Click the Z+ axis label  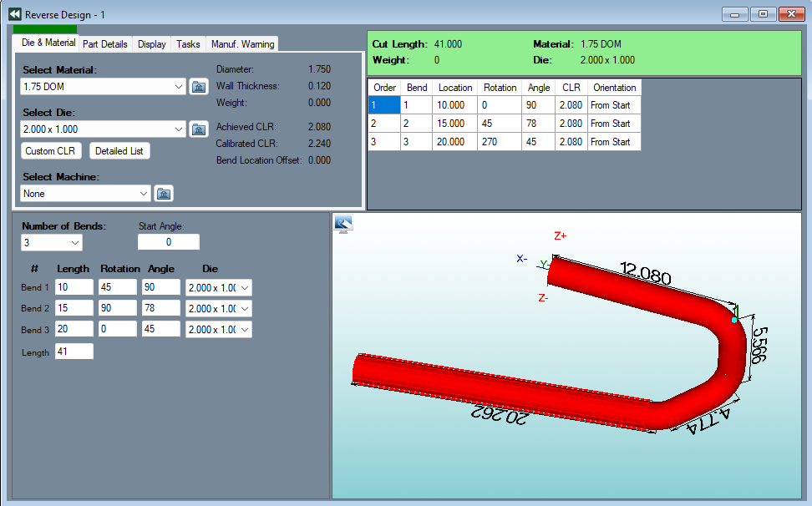tap(561, 236)
